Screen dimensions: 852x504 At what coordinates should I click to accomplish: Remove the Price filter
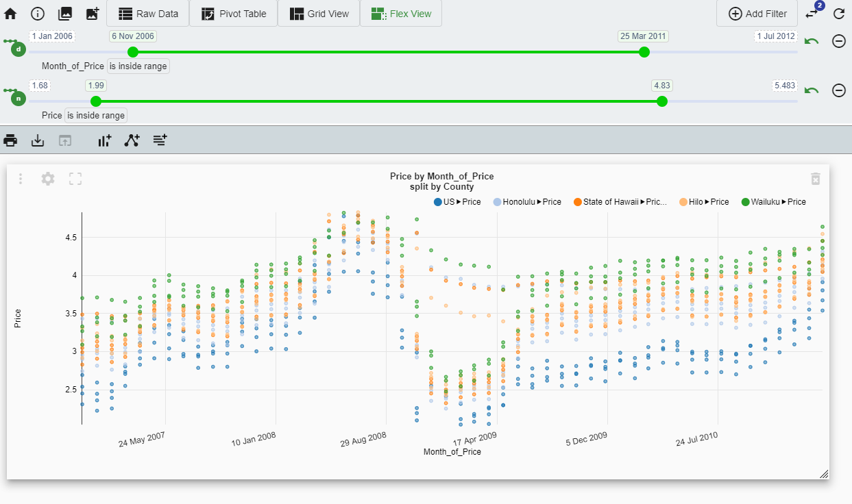(x=838, y=90)
